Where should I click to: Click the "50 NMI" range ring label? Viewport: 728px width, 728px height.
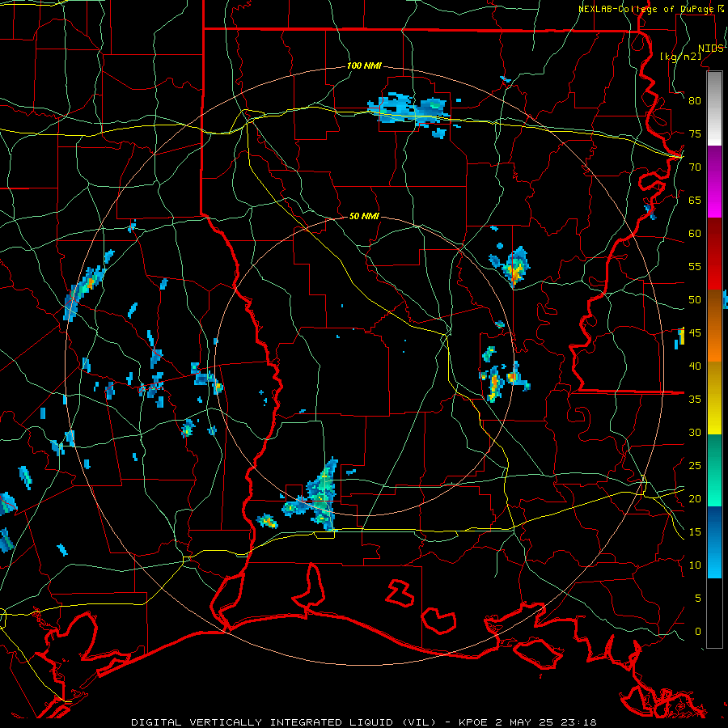click(x=364, y=216)
